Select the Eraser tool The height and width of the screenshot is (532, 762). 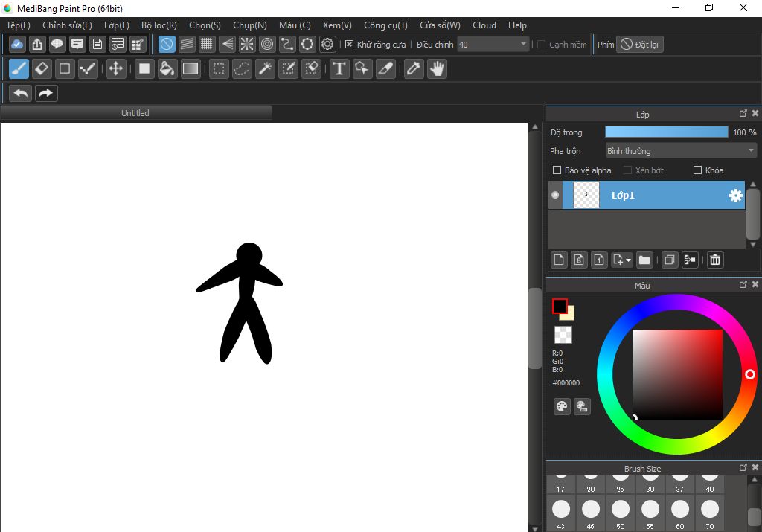pyautogui.click(x=42, y=69)
